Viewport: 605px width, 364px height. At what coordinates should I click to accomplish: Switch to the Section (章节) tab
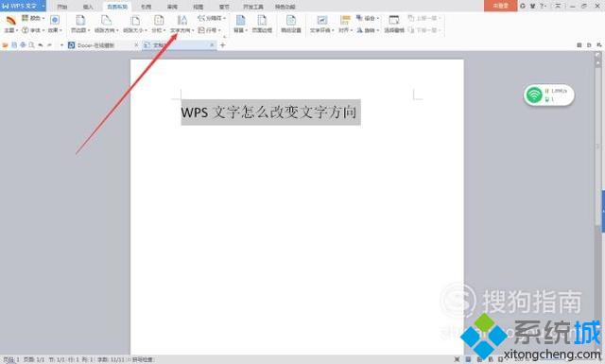pyautogui.click(x=224, y=7)
